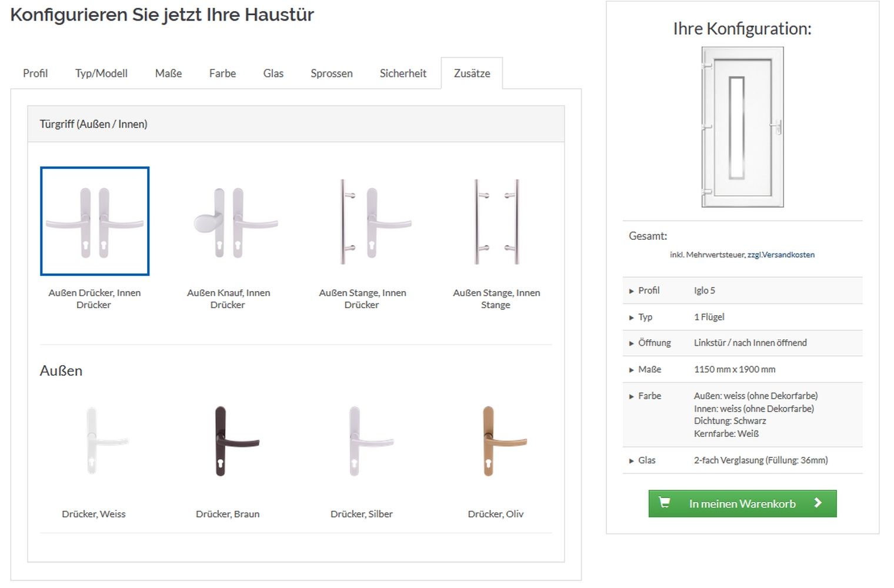Choose the olive Drücker, Oliv handle
894x588 pixels.
click(496, 441)
